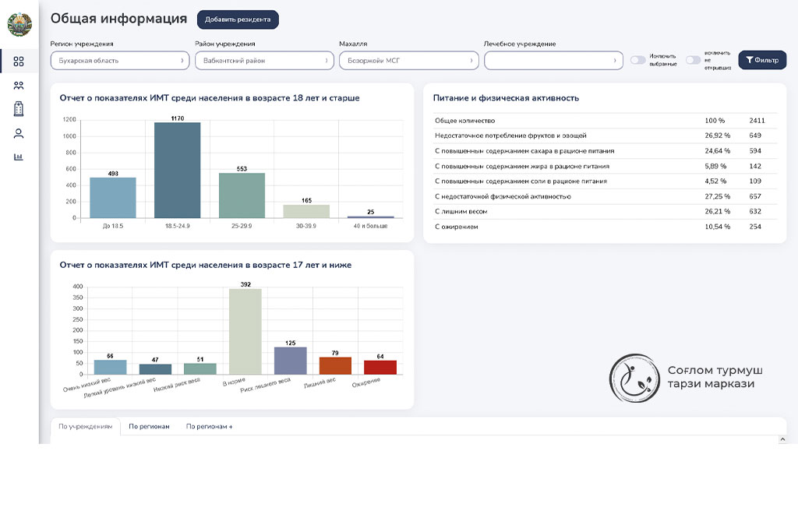
Task: Toggle the 'исключить не открывших' switch
Action: [694, 60]
